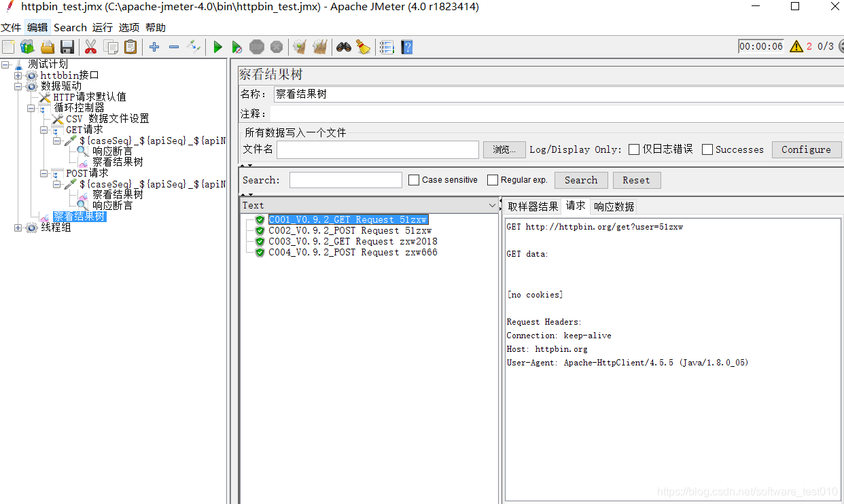Viewport: 844px width, 504px height.
Task: Switch to the '响应数据' tab
Action: click(x=614, y=206)
